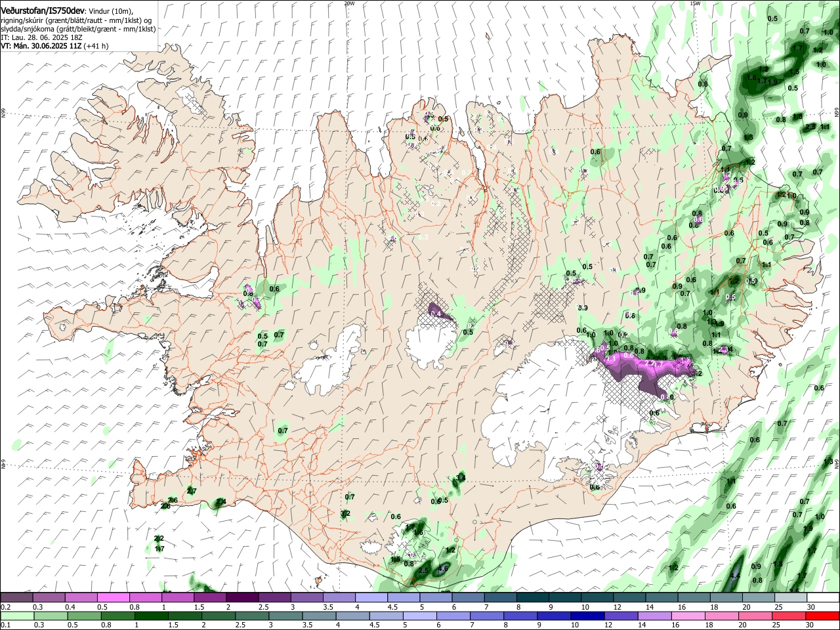
Task: Pick the 14 swatch on the upper snow scale
Action: pyautogui.click(x=660, y=597)
